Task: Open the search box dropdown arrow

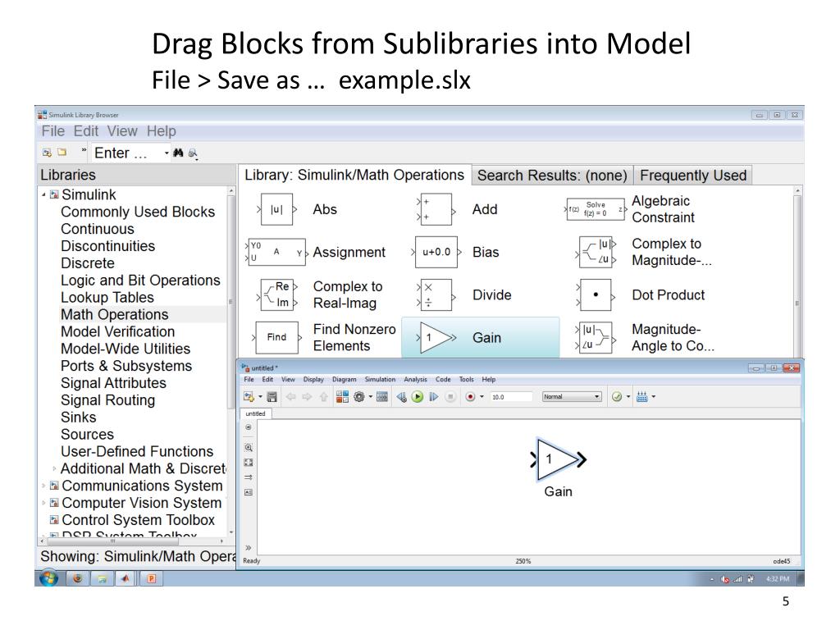Action: pyautogui.click(x=167, y=153)
